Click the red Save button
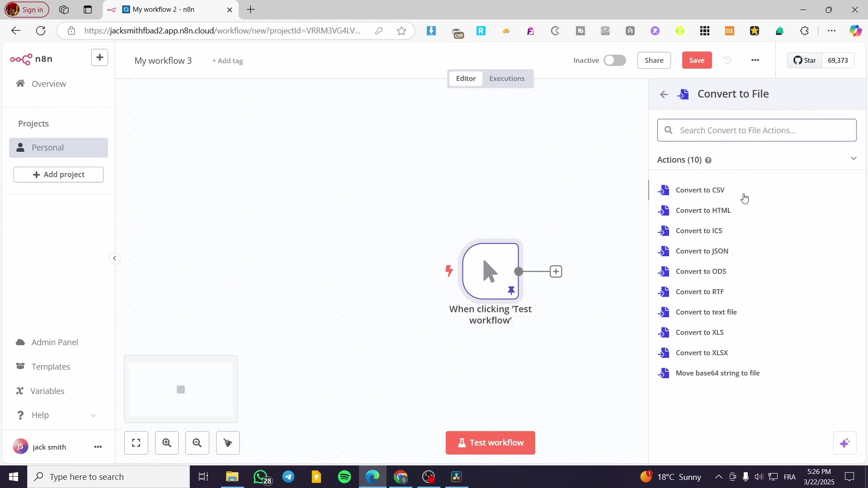 pos(696,61)
